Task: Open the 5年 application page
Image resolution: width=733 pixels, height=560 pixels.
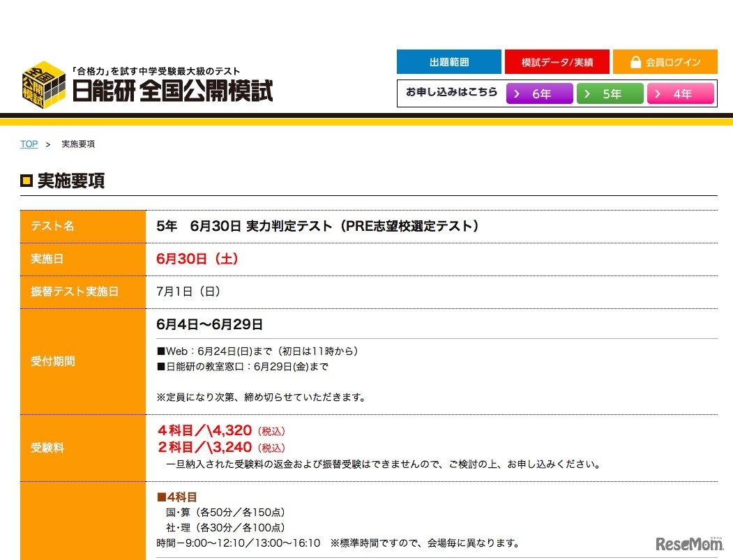Action: (x=611, y=93)
